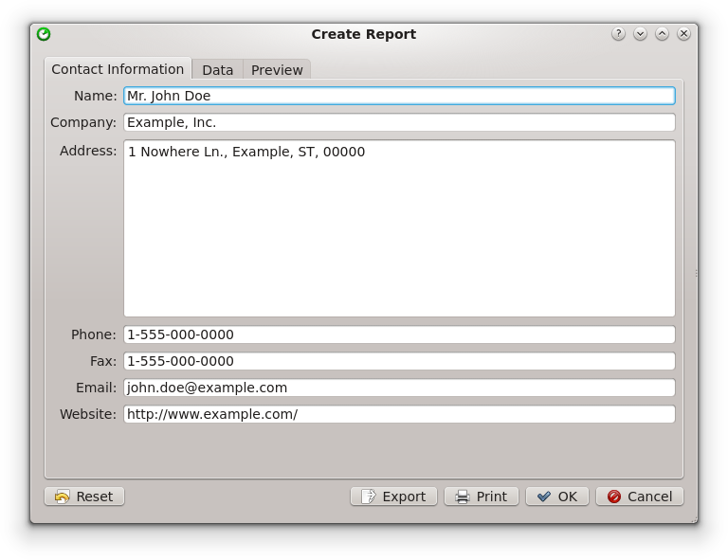728x560 pixels.
Task: Focus the Name input field
Action: (x=399, y=96)
